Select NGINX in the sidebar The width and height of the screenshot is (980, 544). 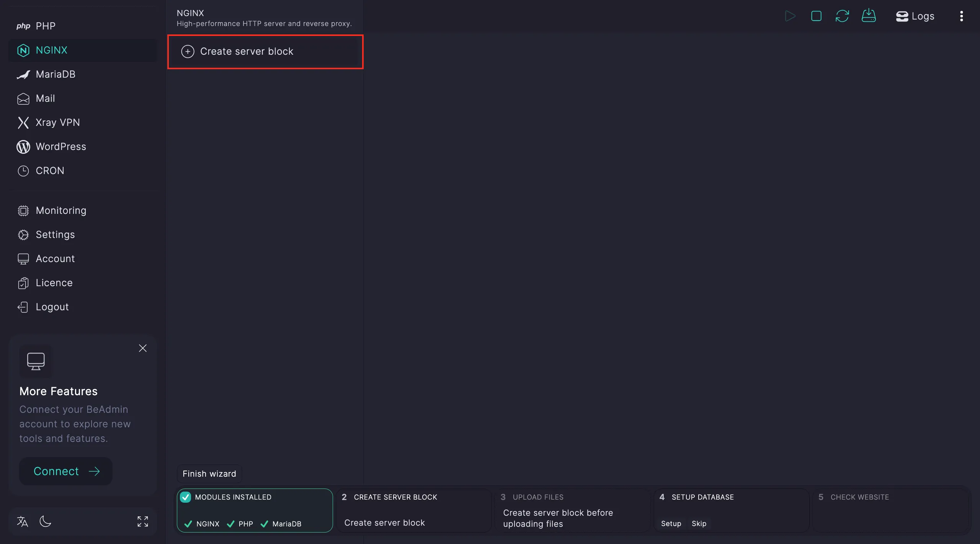point(83,50)
